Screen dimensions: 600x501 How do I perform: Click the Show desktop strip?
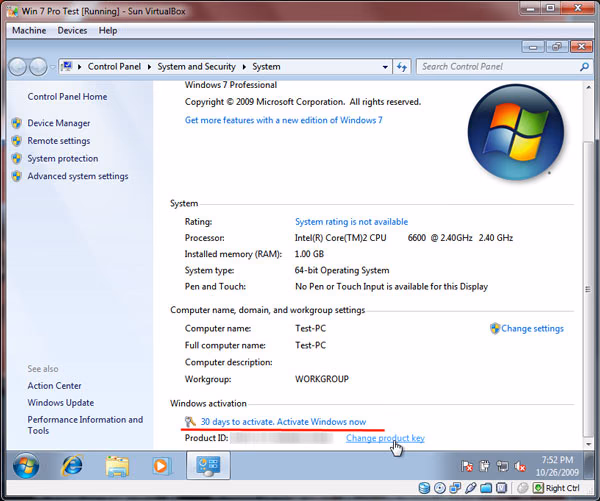589,465
